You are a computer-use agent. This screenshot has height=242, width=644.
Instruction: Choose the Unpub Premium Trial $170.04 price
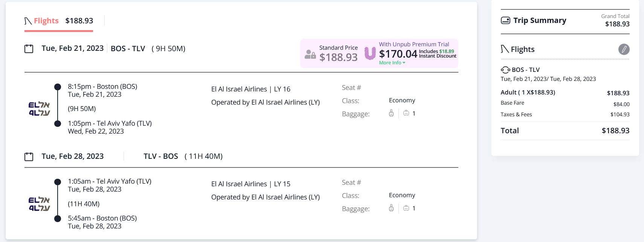point(398,54)
